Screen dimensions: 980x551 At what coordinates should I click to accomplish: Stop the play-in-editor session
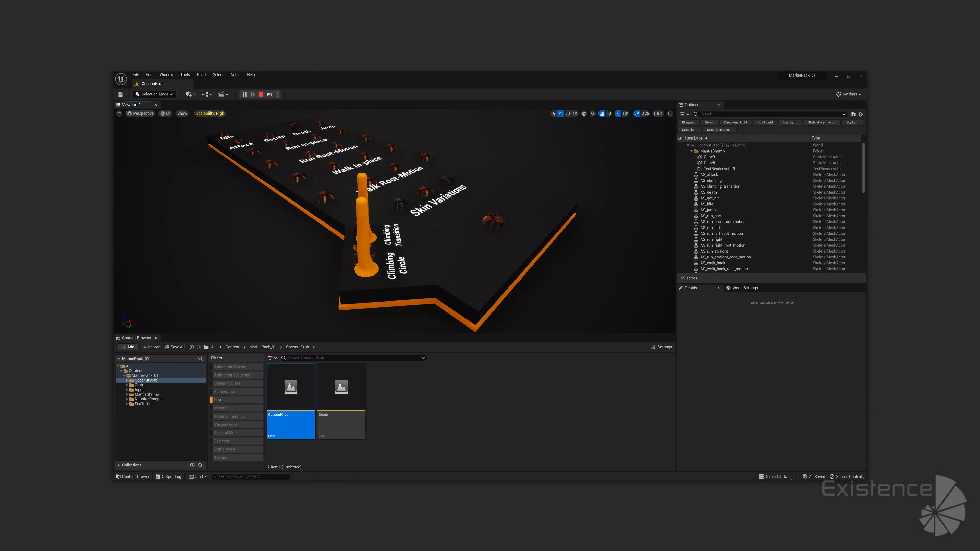[261, 94]
